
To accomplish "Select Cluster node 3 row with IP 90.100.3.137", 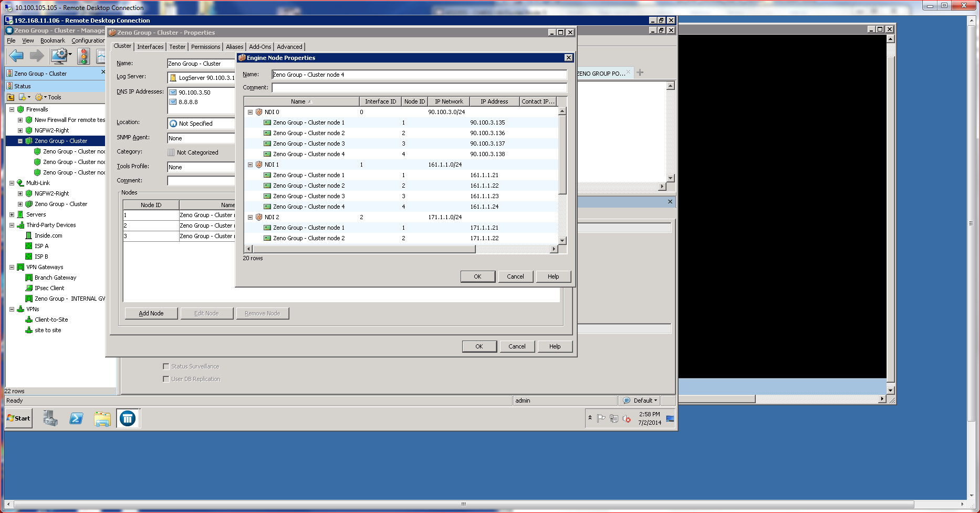I will pos(402,143).
